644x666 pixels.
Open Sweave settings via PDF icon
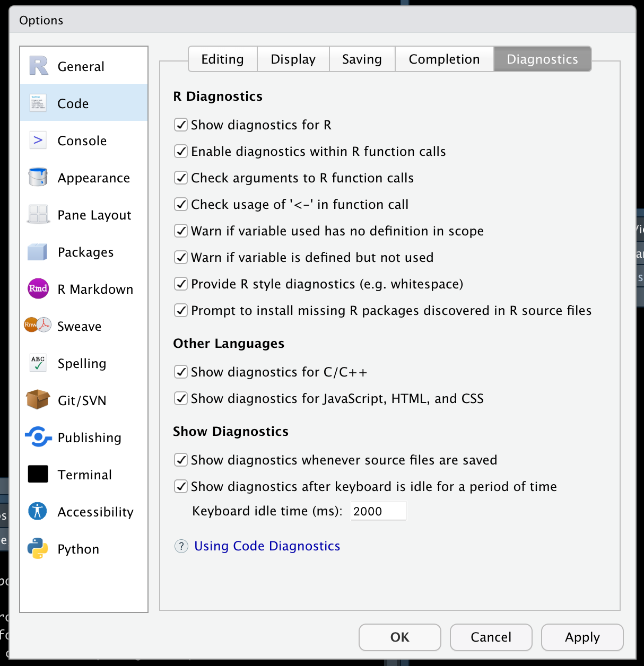37,326
